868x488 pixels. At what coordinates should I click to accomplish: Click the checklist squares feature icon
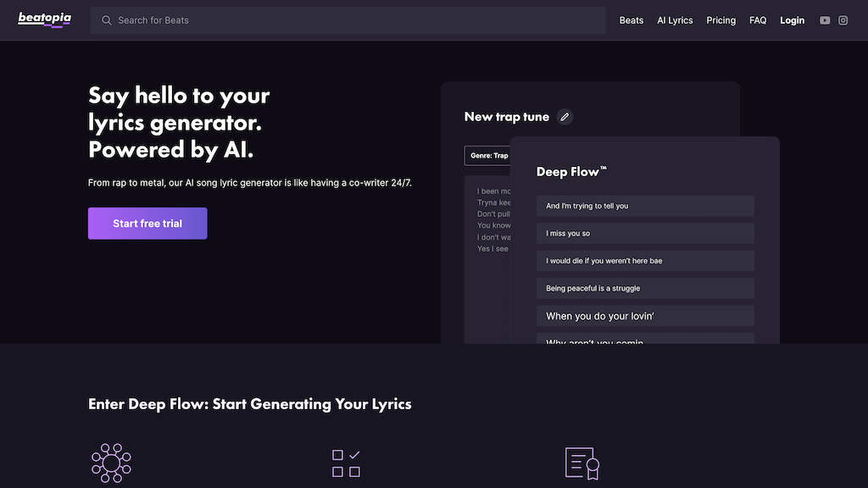pos(346,463)
